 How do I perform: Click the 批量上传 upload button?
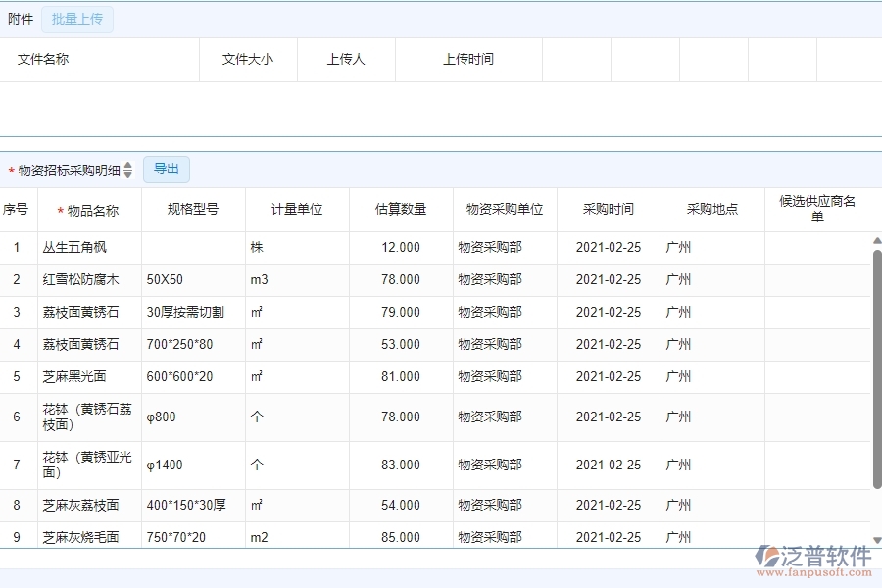pos(77,19)
